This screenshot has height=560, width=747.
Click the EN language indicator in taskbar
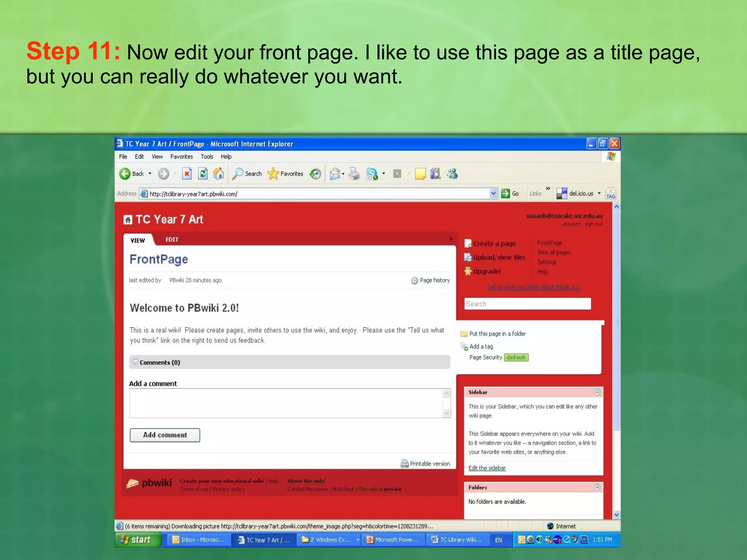(x=498, y=540)
